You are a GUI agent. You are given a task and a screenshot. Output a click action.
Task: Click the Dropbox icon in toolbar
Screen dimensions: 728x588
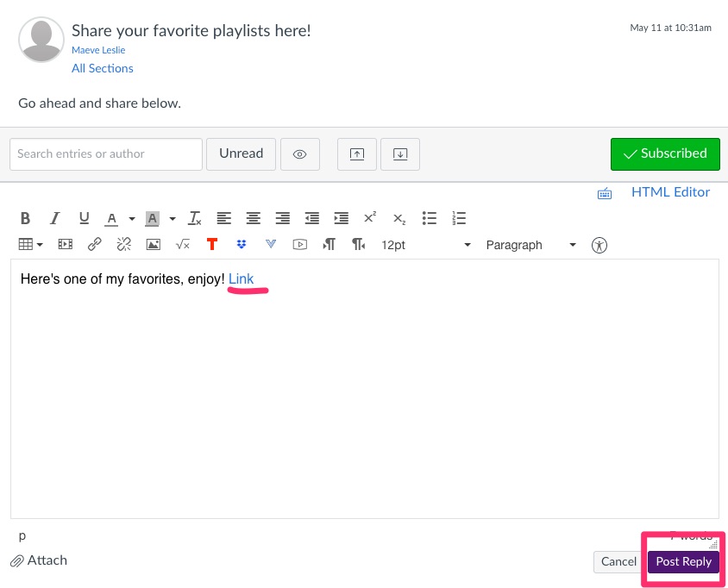[x=242, y=245]
